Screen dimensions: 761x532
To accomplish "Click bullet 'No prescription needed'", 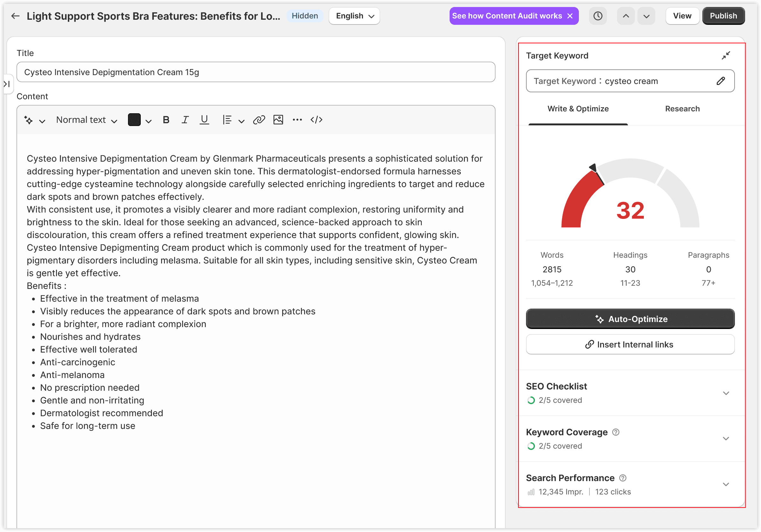I will pos(89,388).
